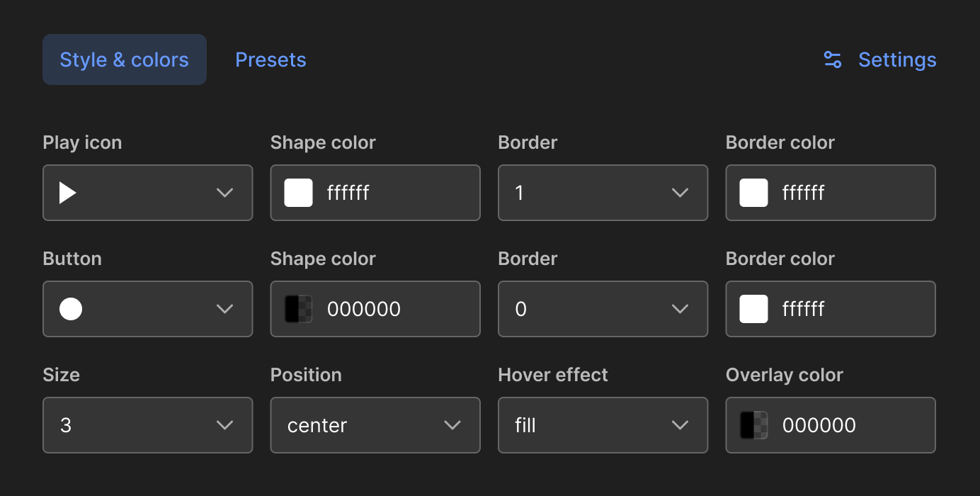
Task: Click the Settings link
Action: (x=897, y=60)
